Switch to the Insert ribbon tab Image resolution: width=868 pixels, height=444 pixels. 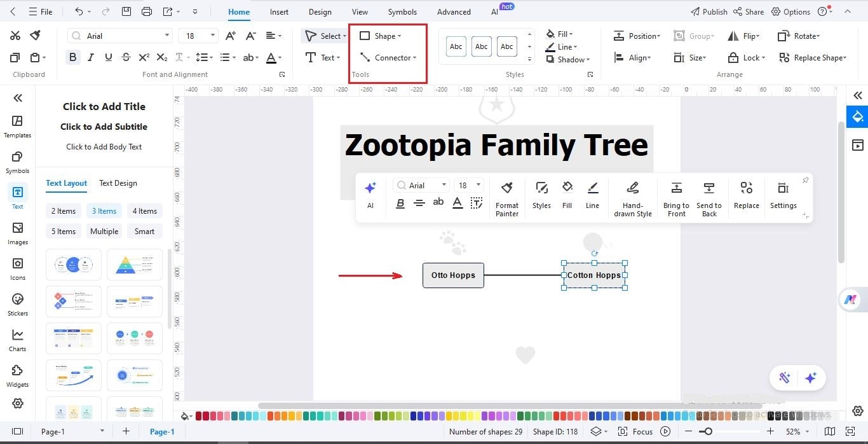pos(279,11)
